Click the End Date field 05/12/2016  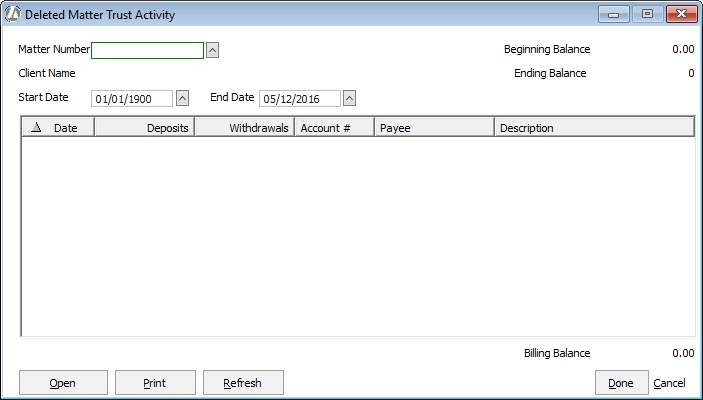coord(299,99)
